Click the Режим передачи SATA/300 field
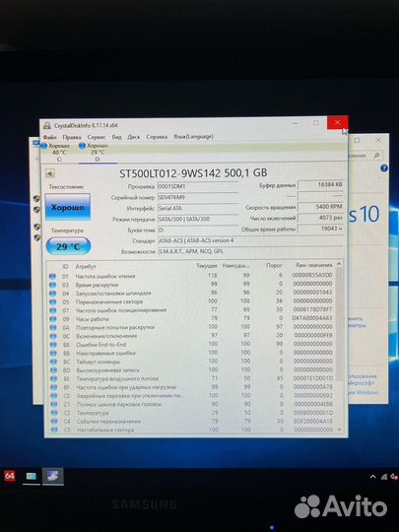 click(x=198, y=219)
